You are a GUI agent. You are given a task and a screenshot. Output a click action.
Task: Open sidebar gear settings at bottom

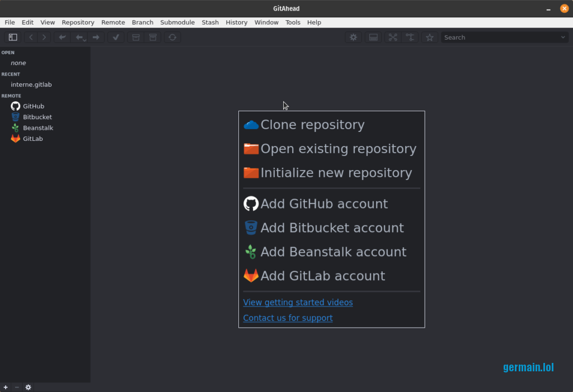click(28, 387)
